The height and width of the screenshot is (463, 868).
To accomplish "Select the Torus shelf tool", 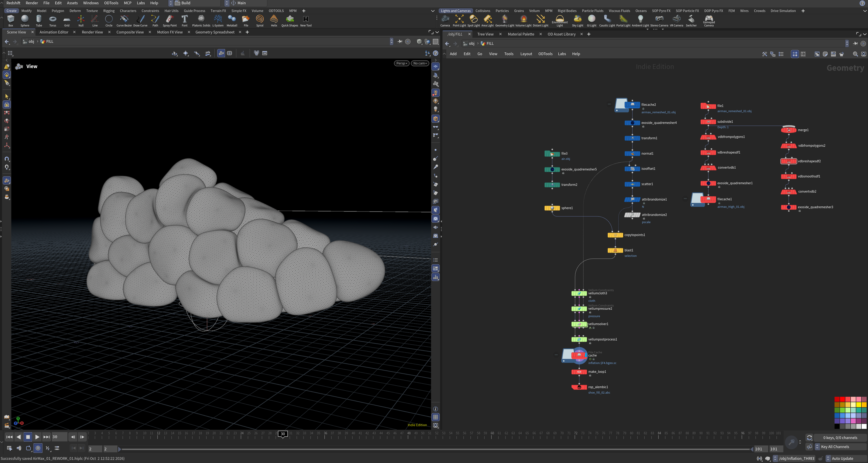I will pos(53,21).
